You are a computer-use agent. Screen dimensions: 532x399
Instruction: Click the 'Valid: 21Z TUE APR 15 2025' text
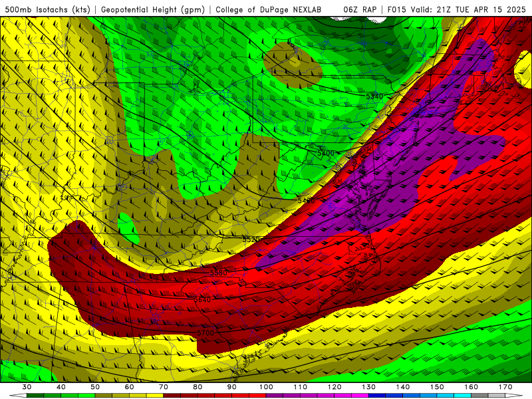[468, 9]
